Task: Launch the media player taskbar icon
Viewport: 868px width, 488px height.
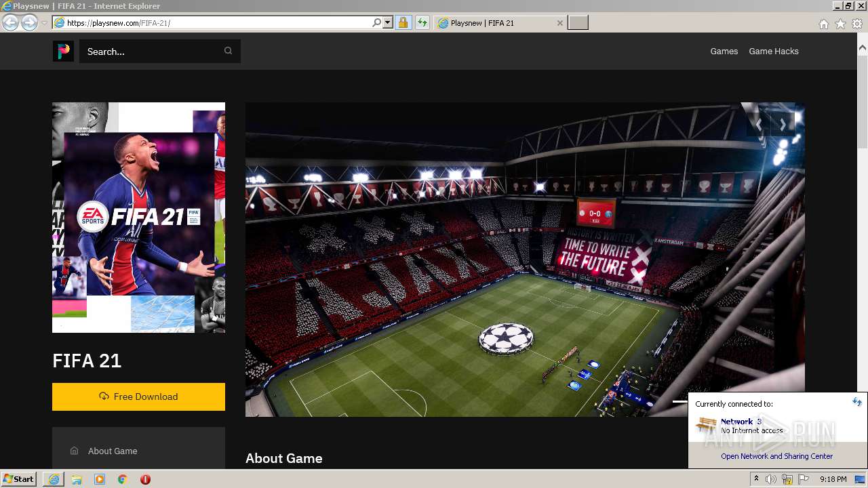Action: coord(100,479)
